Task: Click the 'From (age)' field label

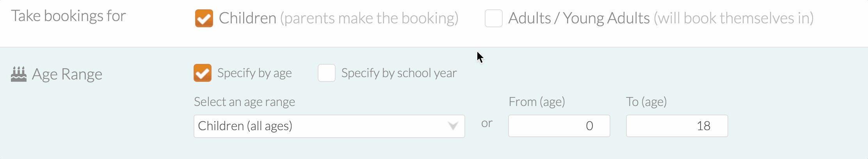Action: (x=537, y=102)
